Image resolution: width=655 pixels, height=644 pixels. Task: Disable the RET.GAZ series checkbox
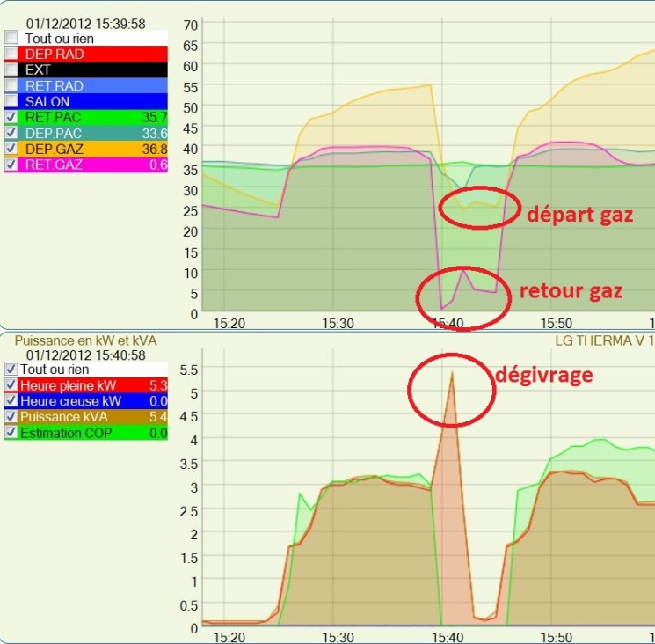click(11, 165)
